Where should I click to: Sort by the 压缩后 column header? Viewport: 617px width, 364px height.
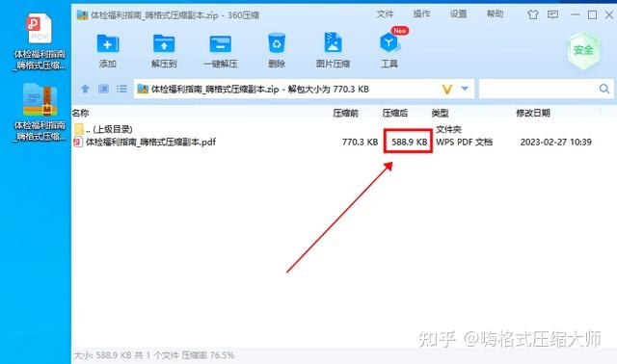[394, 114]
